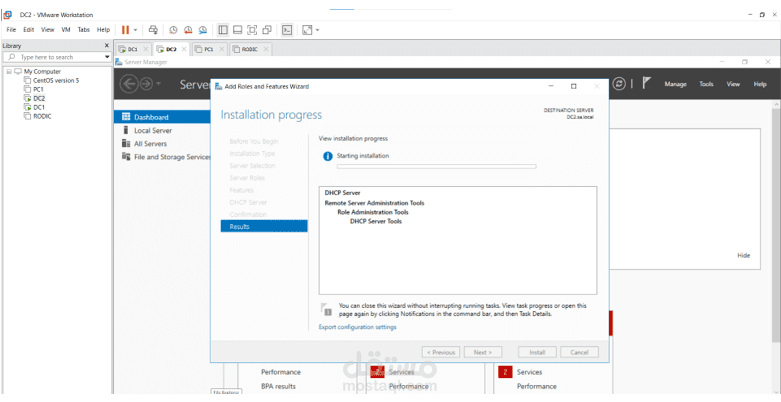Select DC2 in the Library tree
This screenshot has height=402, width=781.
[38, 98]
